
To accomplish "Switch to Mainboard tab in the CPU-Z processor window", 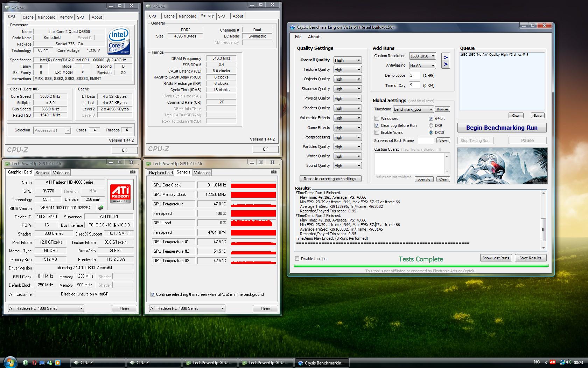I will pyautogui.click(x=47, y=17).
